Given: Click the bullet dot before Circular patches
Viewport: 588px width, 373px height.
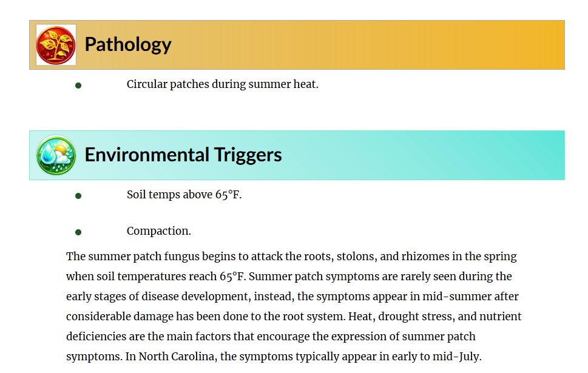Looking at the screenshot, I should [78, 86].
